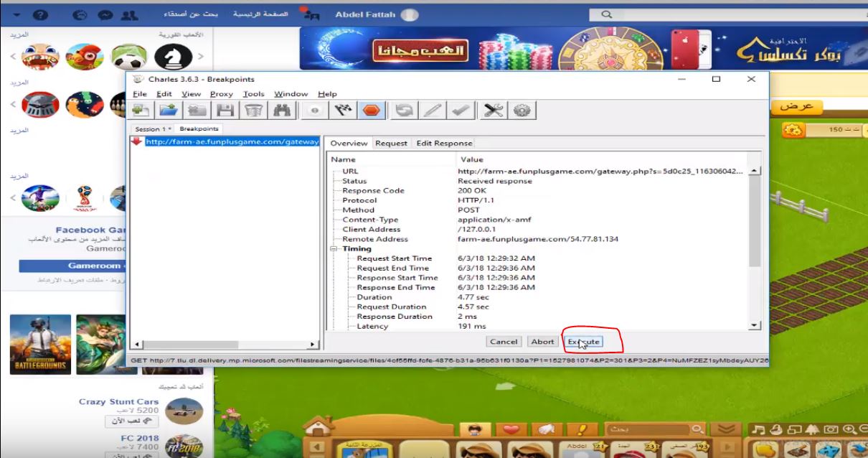
Task: Click the Overview table's scroll down arrow
Action: click(x=754, y=325)
